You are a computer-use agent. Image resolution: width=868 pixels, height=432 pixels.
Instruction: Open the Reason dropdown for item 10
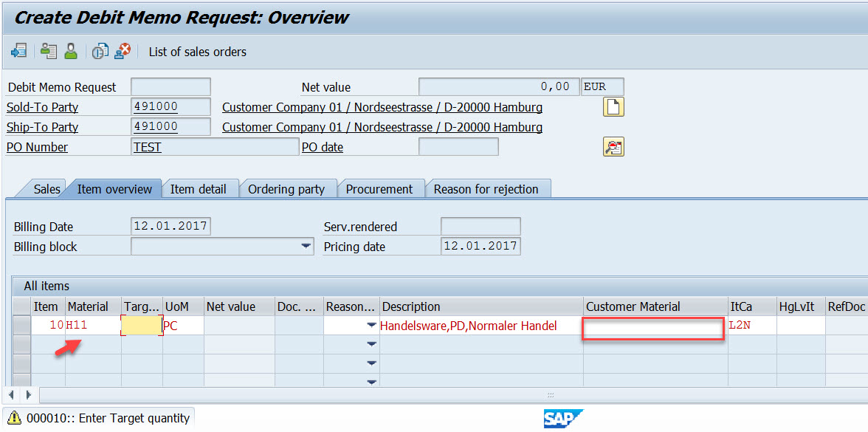372,326
